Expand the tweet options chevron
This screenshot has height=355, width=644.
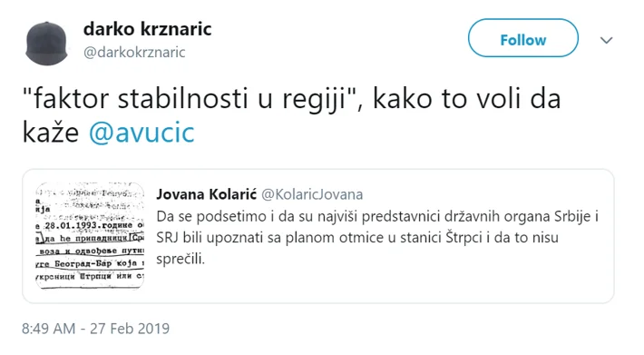[x=606, y=40]
